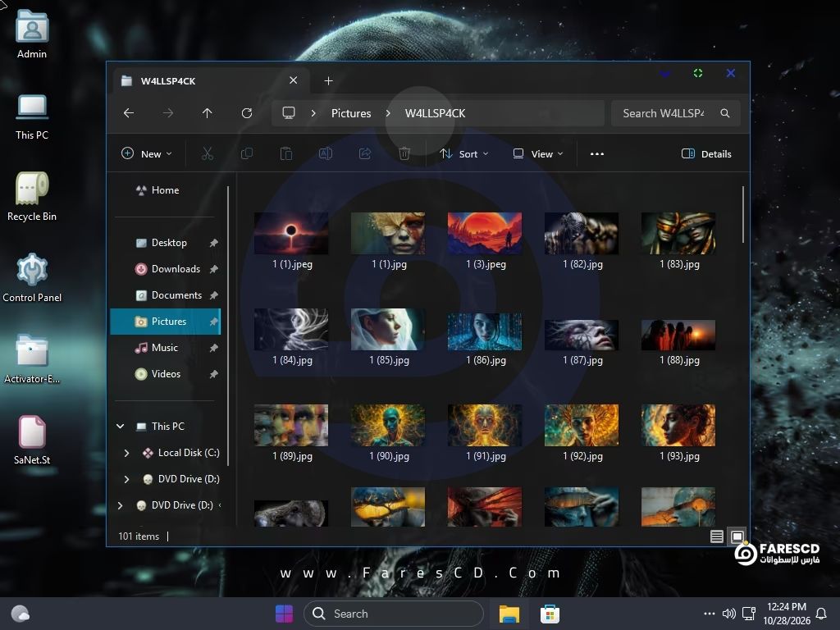This screenshot has width=840, height=630.
Task: Go back using the back arrow
Action: 129,113
